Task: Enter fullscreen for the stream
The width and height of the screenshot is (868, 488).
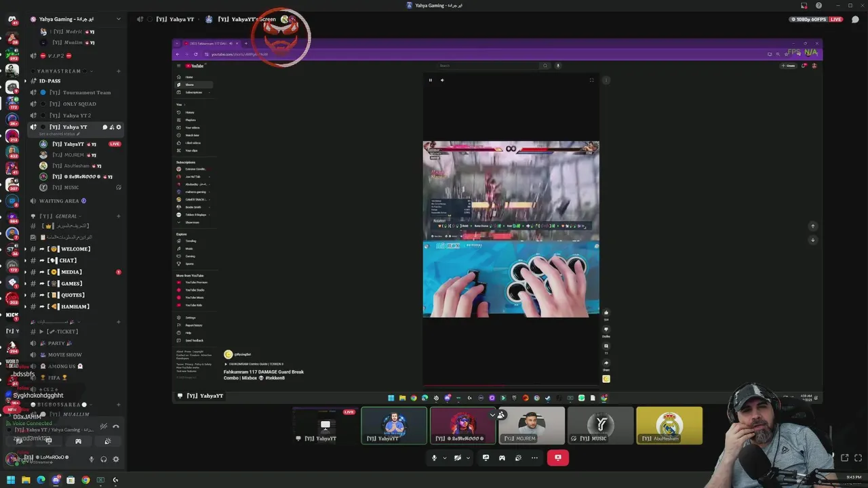Action: [x=858, y=458]
